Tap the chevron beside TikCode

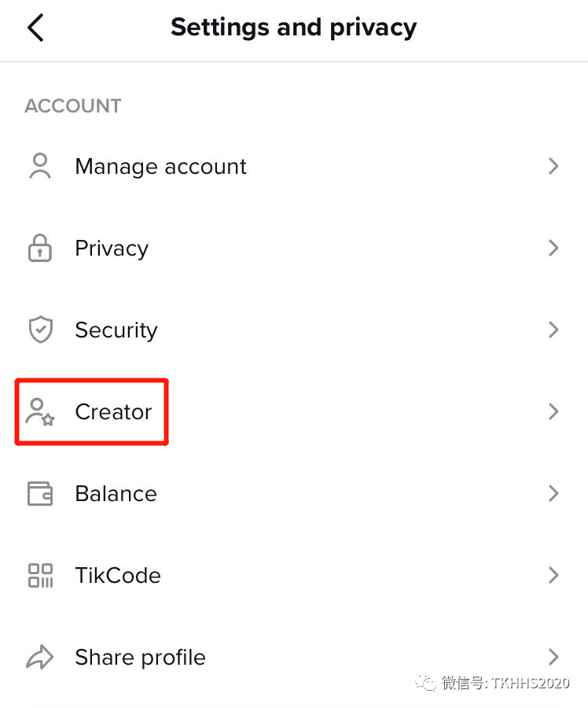553,575
